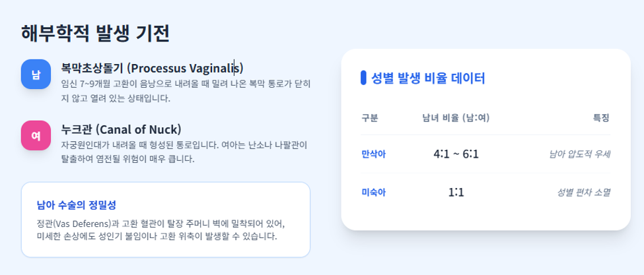Screen dimensions: 644x275
Task: Click the 남녀 비율 (남:여) column header
Action: tap(456, 119)
